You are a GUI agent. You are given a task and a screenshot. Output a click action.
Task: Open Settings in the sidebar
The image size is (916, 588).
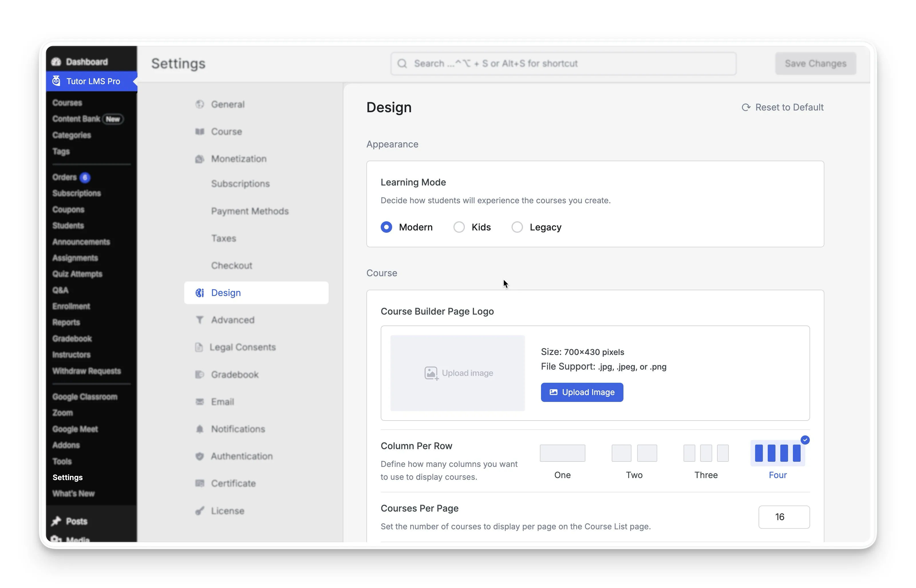pos(68,477)
